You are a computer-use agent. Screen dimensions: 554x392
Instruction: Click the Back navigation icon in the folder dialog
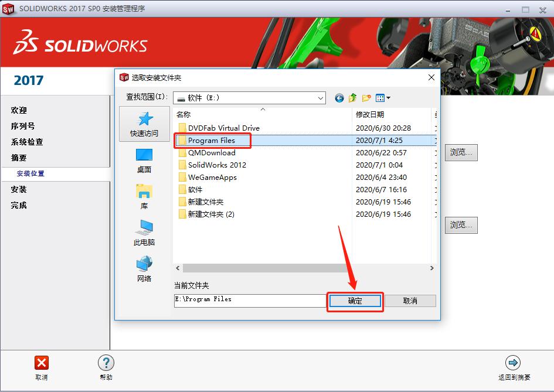pyautogui.click(x=339, y=98)
